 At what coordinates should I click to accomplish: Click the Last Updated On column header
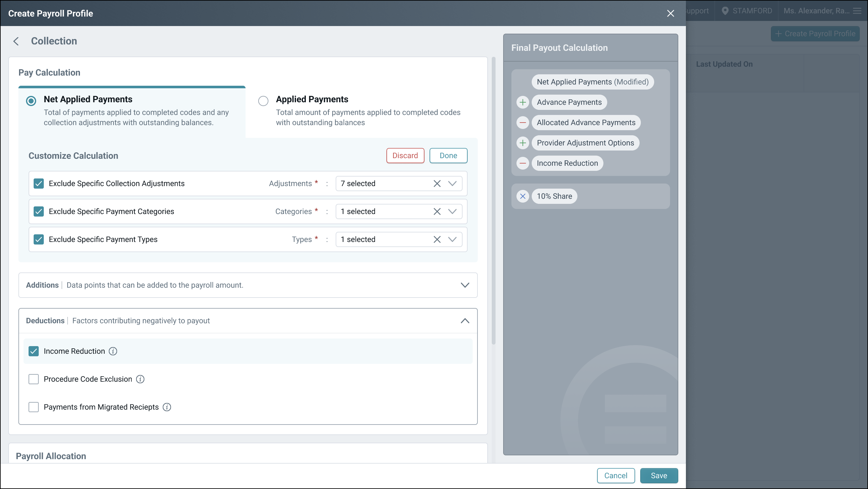coord(724,64)
